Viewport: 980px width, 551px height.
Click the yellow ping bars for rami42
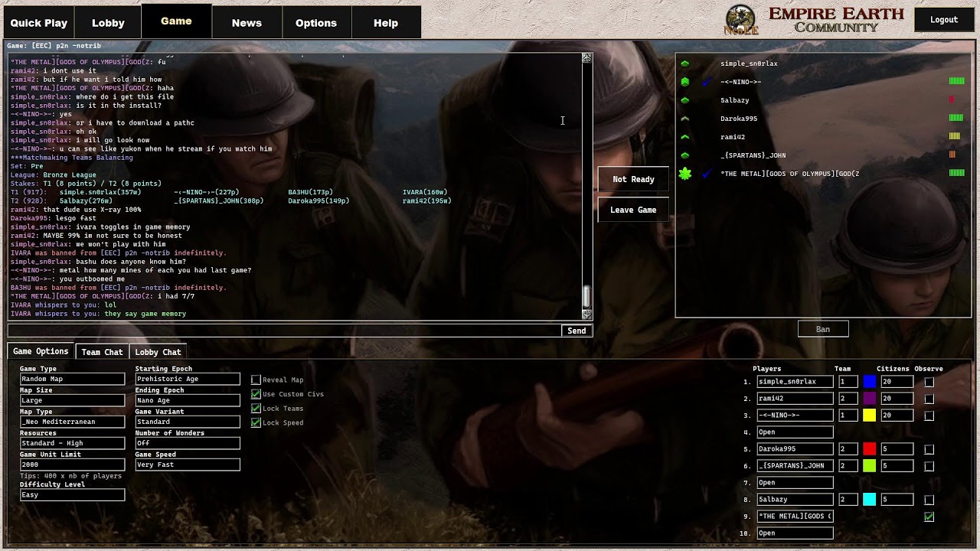[955, 136]
